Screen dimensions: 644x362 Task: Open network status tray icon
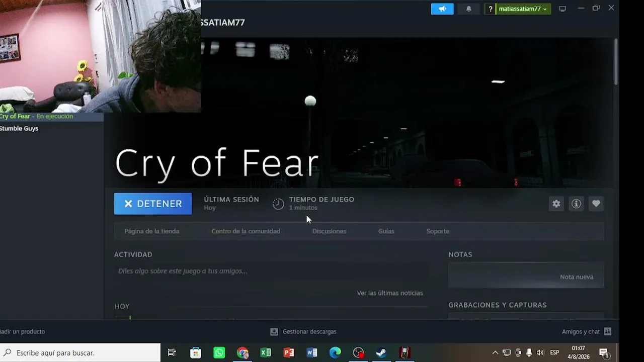point(507,352)
